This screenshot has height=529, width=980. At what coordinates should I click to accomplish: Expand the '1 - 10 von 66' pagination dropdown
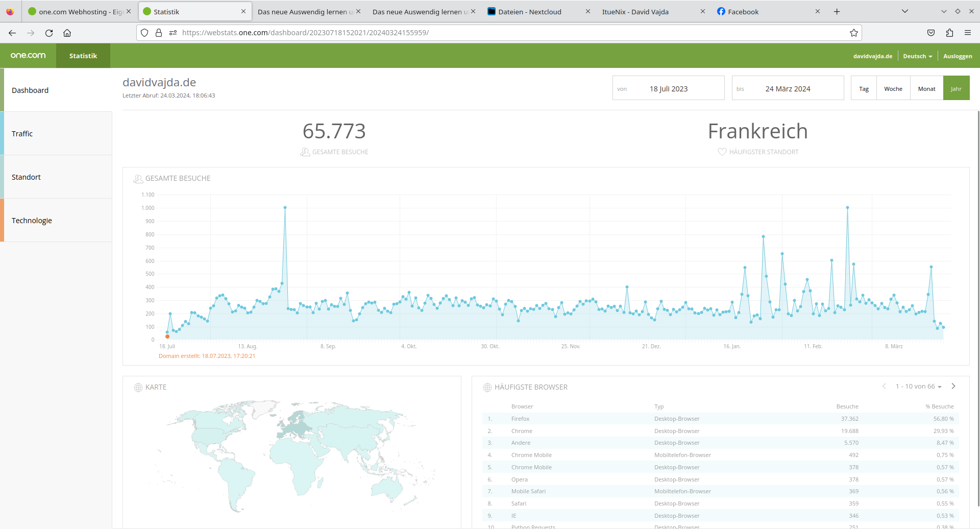coord(918,387)
